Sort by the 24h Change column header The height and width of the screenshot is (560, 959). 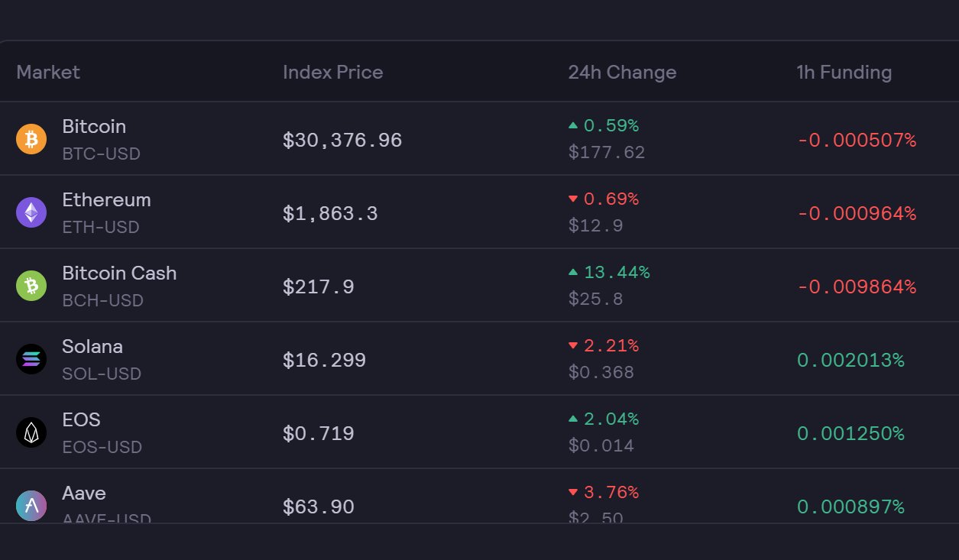click(x=622, y=73)
